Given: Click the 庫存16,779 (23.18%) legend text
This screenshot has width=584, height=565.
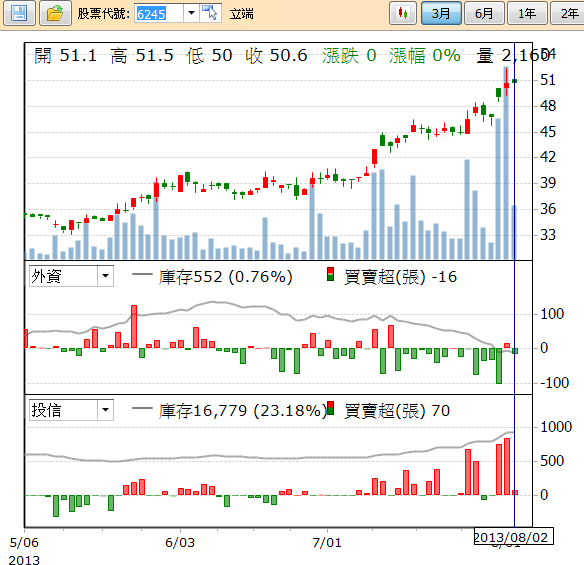Looking at the screenshot, I should pyautogui.click(x=242, y=411).
